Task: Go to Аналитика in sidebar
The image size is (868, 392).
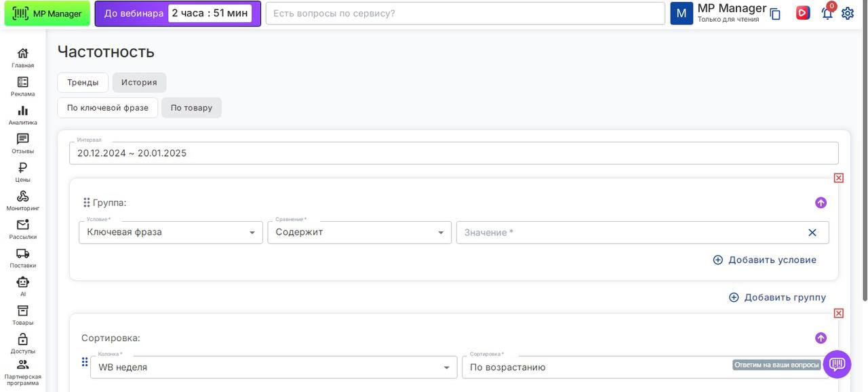Action: 22,115
